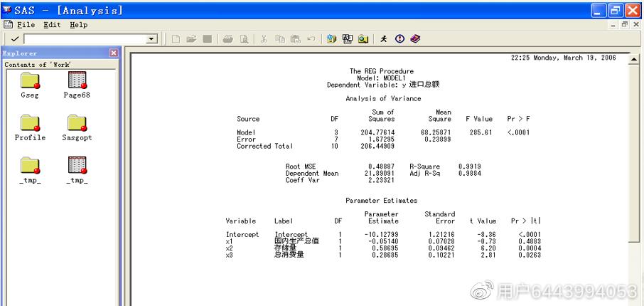
Task: Open the File menu
Action: 26,25
